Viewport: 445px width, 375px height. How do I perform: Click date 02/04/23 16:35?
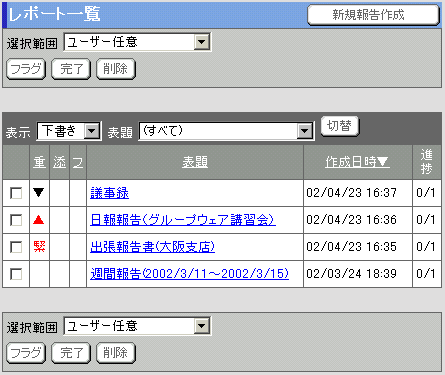click(x=351, y=247)
